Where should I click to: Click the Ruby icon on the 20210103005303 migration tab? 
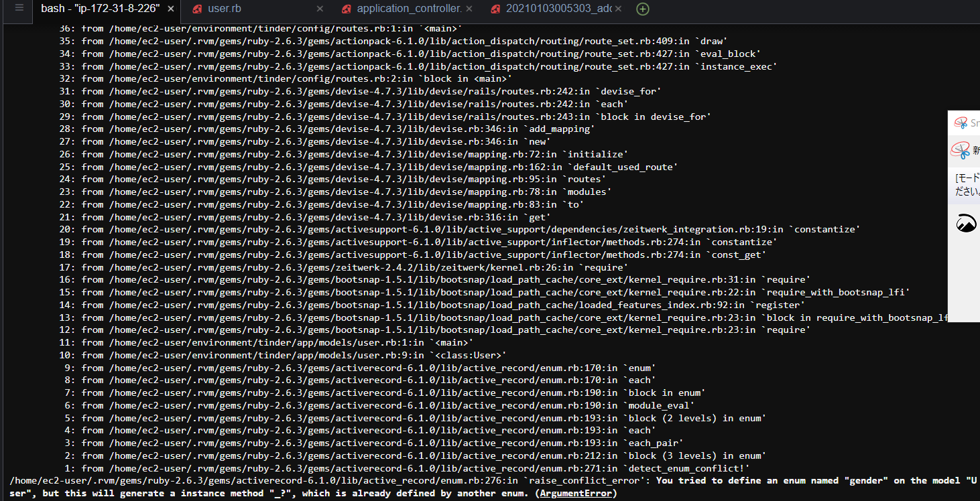[495, 9]
